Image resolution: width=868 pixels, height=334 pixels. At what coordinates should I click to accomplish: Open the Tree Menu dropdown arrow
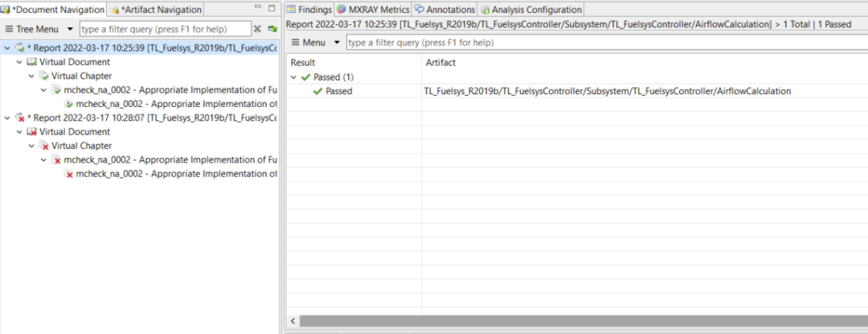tap(70, 29)
